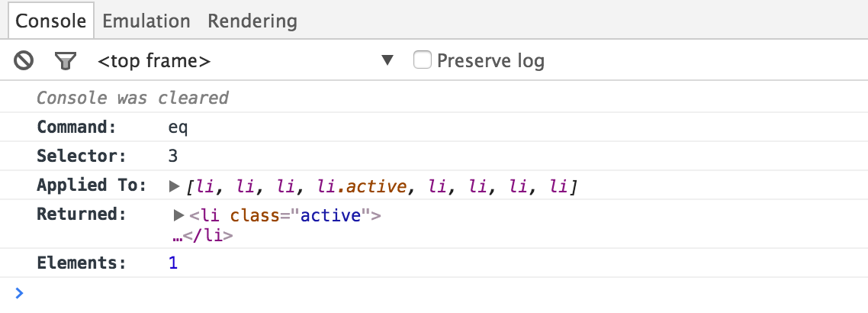The height and width of the screenshot is (313, 868).
Task: Click the clear console icon
Action: [x=24, y=60]
